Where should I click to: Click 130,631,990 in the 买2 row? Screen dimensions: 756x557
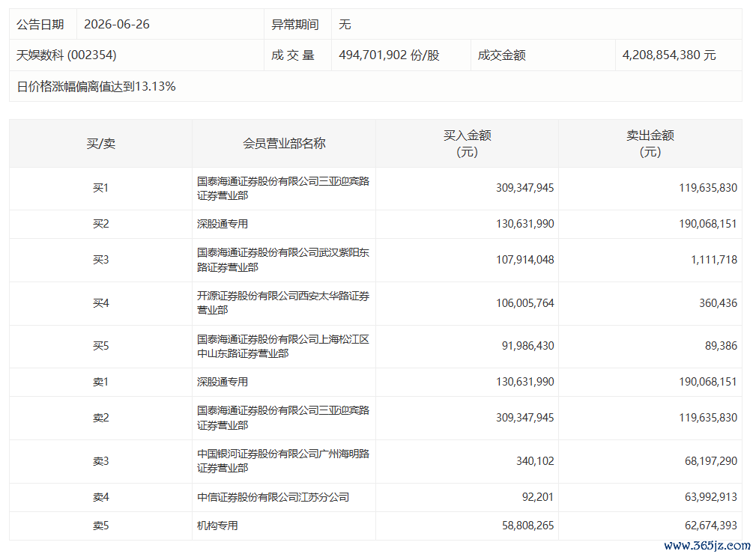click(x=525, y=224)
